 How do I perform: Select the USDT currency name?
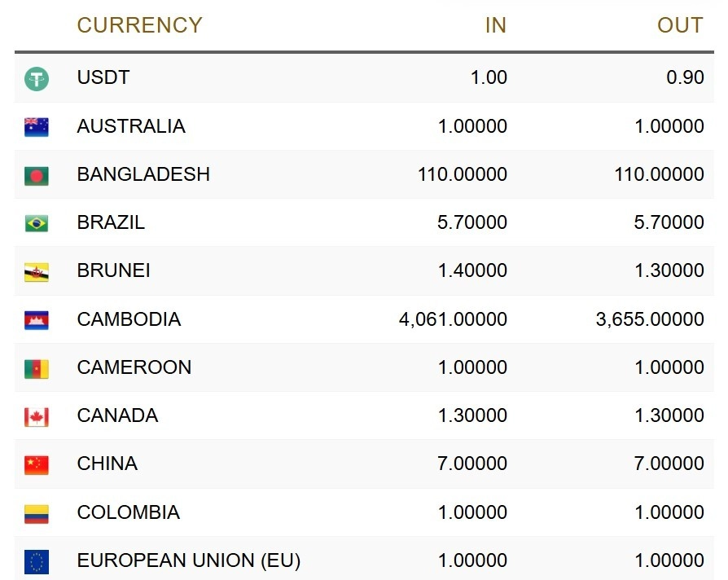pyautogui.click(x=103, y=77)
